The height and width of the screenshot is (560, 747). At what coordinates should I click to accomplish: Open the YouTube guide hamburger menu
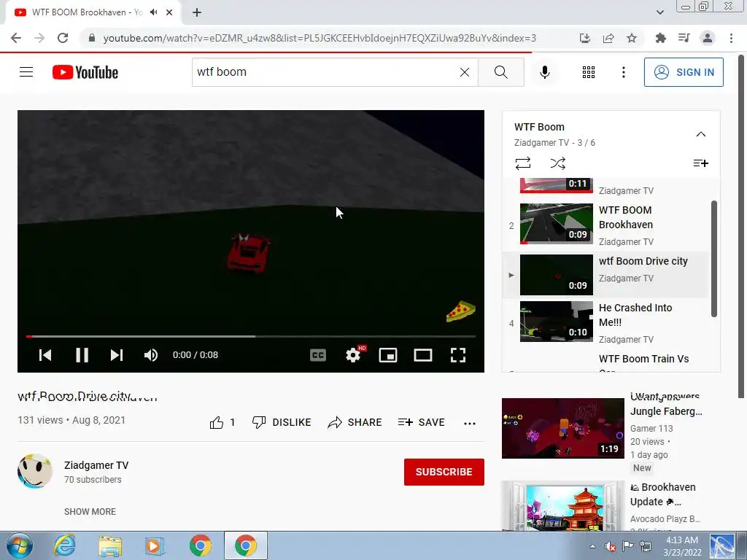(x=26, y=72)
